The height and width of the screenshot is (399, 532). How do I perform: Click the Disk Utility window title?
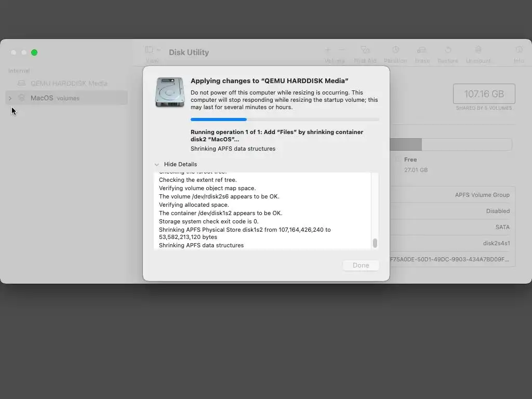point(189,52)
